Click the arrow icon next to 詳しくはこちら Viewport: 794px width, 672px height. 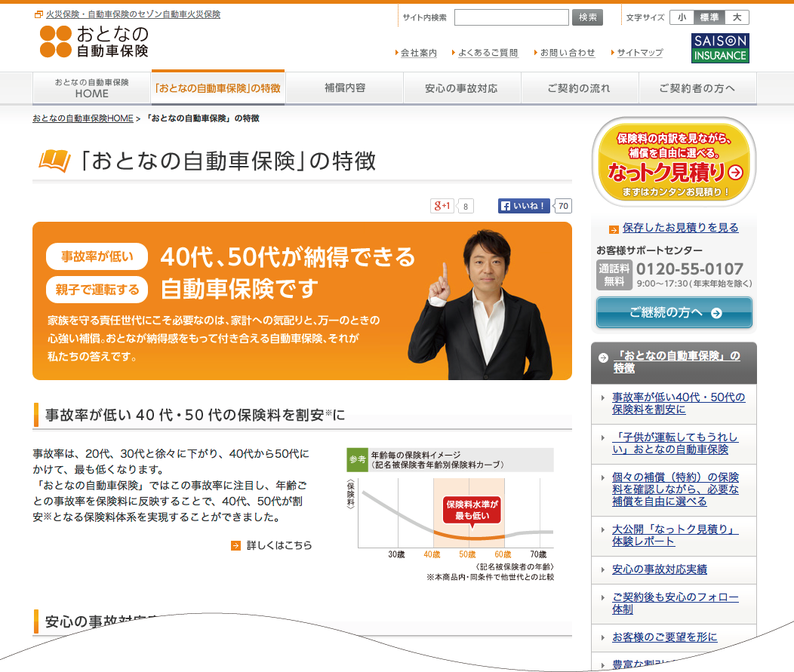[235, 545]
